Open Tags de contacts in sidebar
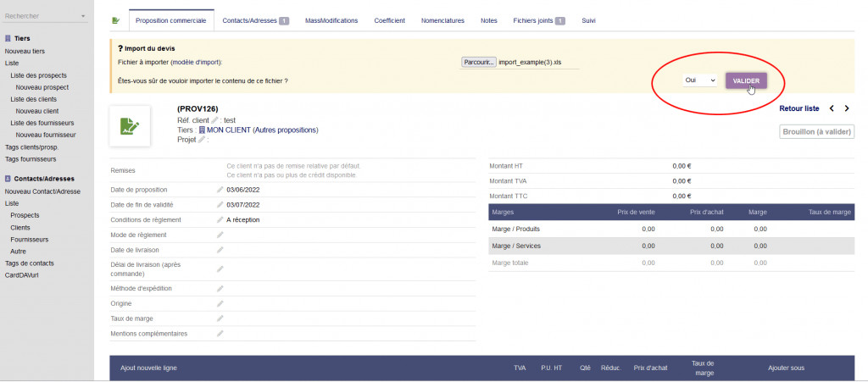This screenshot has height=382, width=868. point(30,263)
